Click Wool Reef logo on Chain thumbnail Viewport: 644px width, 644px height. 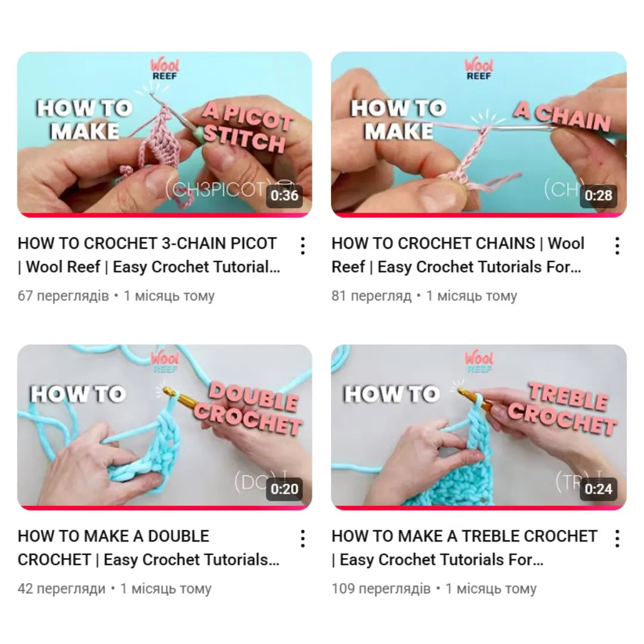[x=479, y=68]
